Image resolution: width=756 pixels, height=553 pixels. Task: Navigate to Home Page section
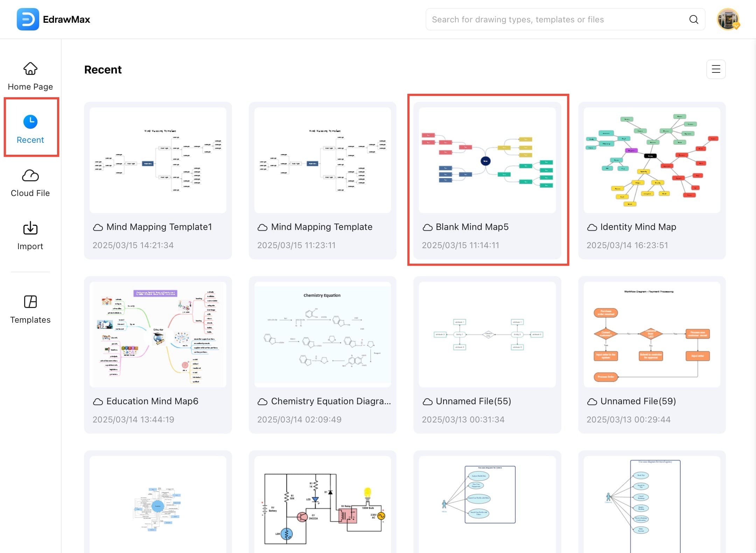pyautogui.click(x=30, y=86)
